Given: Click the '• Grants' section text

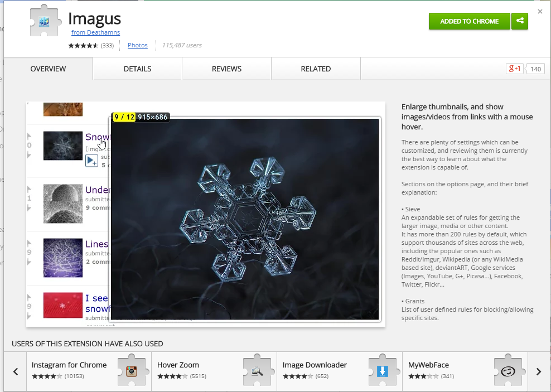Looking at the screenshot, I should [413, 301].
